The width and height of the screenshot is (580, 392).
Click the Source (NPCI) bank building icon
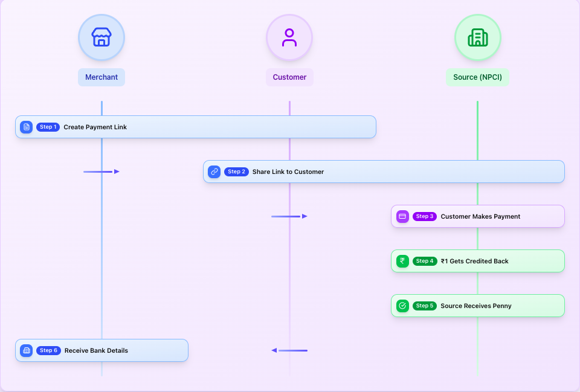pyautogui.click(x=477, y=37)
